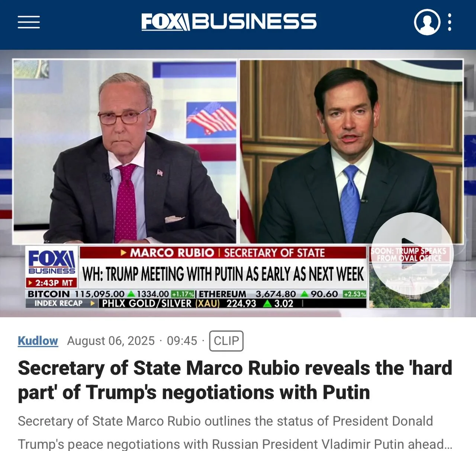Screen dimensions: 476x451
Task: Click the Marco Rubio Secretary of State chyron
Action: 223,253
